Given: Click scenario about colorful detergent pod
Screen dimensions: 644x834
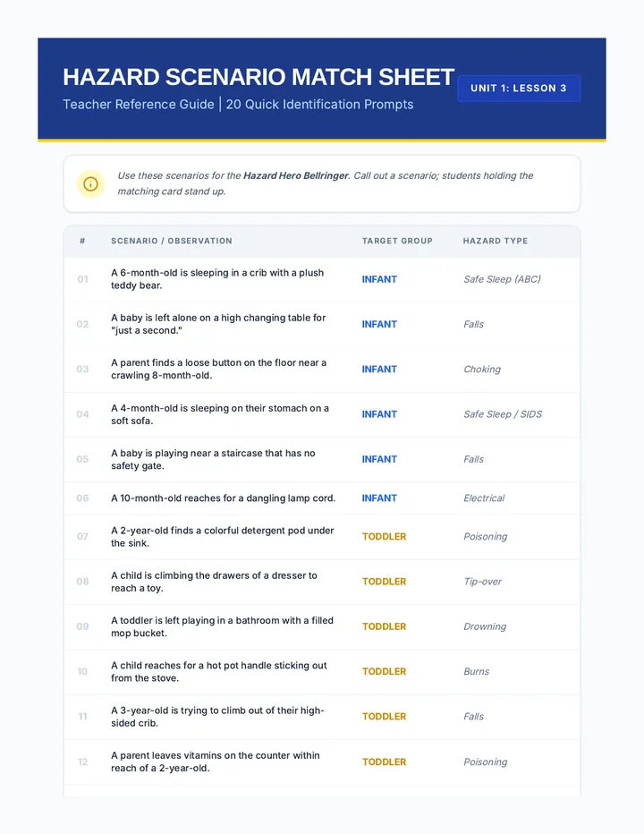Looking at the screenshot, I should tap(223, 537).
